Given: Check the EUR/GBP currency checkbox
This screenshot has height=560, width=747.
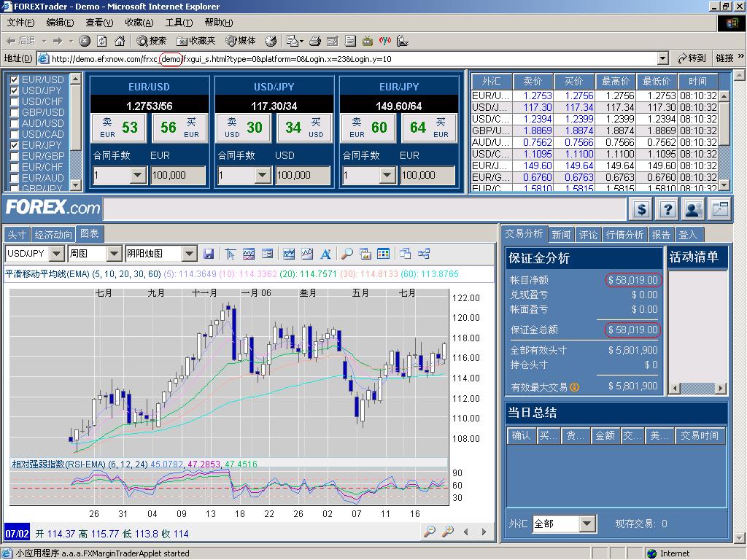Looking at the screenshot, I should coord(15,156).
